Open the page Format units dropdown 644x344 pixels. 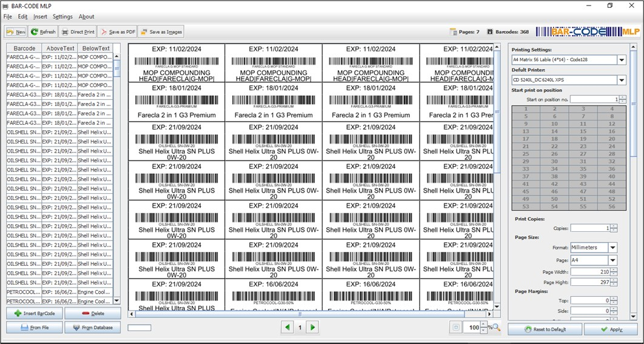[x=612, y=247]
